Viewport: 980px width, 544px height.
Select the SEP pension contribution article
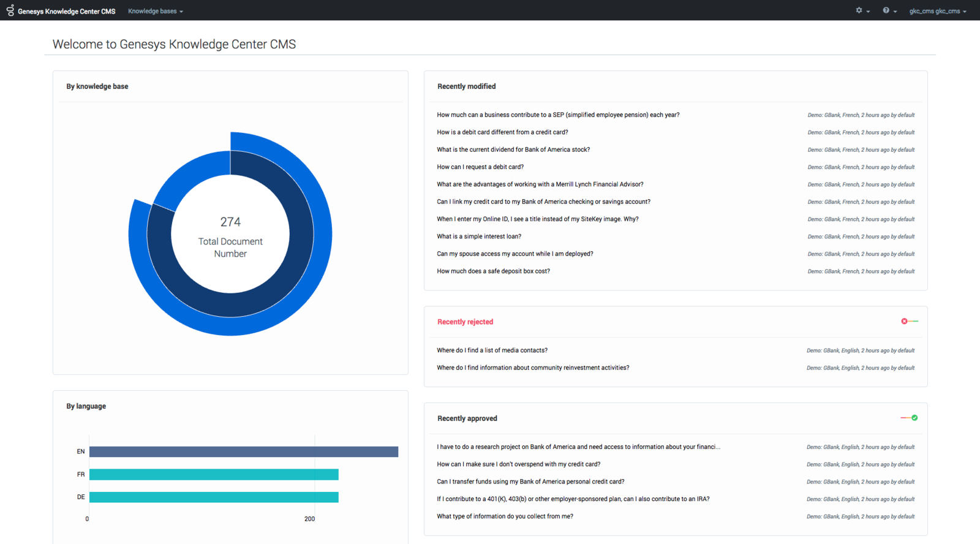click(x=558, y=115)
